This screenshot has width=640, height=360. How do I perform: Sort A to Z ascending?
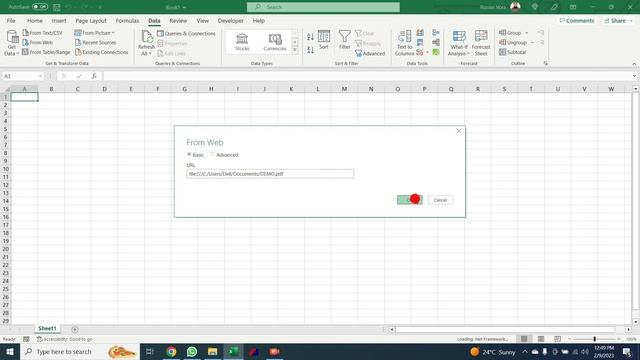pyautogui.click(x=310, y=37)
